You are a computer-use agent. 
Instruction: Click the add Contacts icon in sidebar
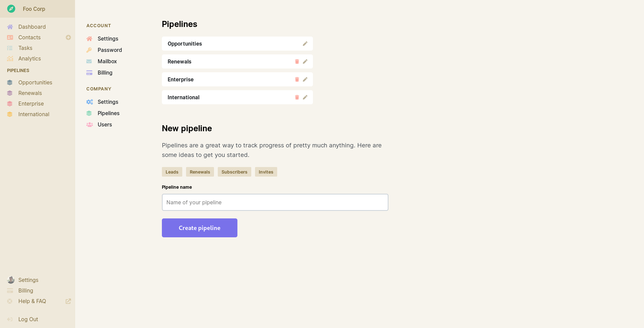[x=68, y=37]
